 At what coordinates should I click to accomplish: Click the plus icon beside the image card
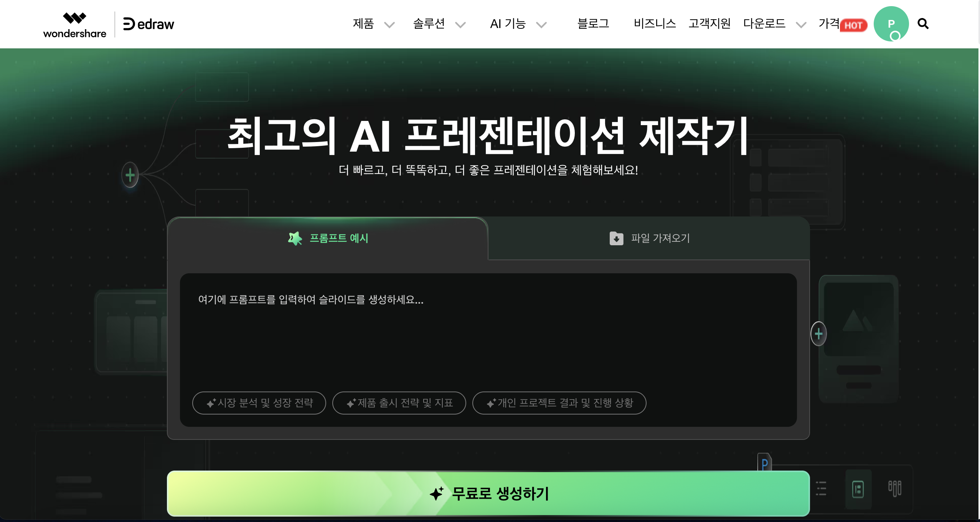tap(818, 334)
